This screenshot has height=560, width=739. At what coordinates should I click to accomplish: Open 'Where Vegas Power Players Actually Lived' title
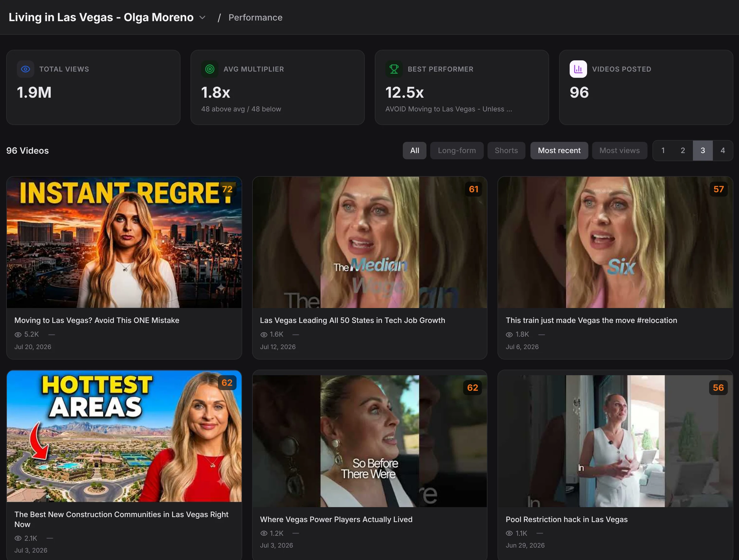tap(336, 519)
